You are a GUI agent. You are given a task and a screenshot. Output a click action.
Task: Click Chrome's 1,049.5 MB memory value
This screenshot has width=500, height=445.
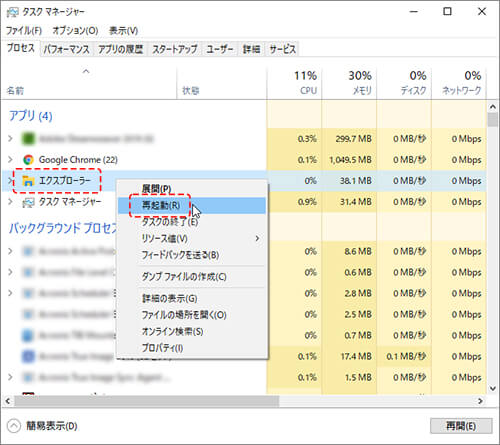(x=350, y=160)
